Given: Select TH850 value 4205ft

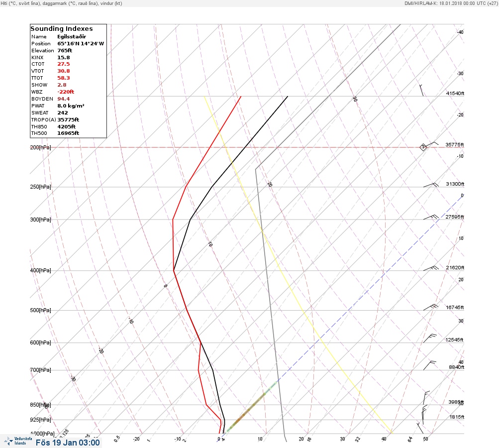Looking at the screenshot, I should click(x=66, y=127).
